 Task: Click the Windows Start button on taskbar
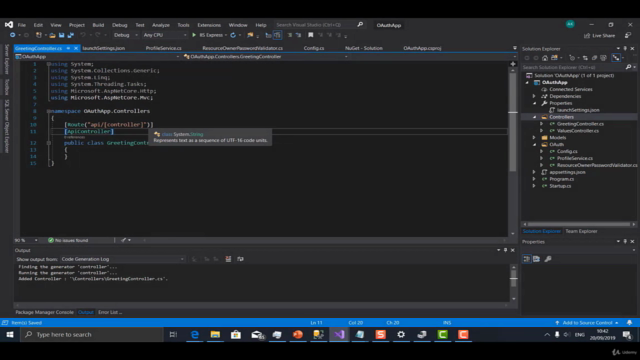(10, 335)
